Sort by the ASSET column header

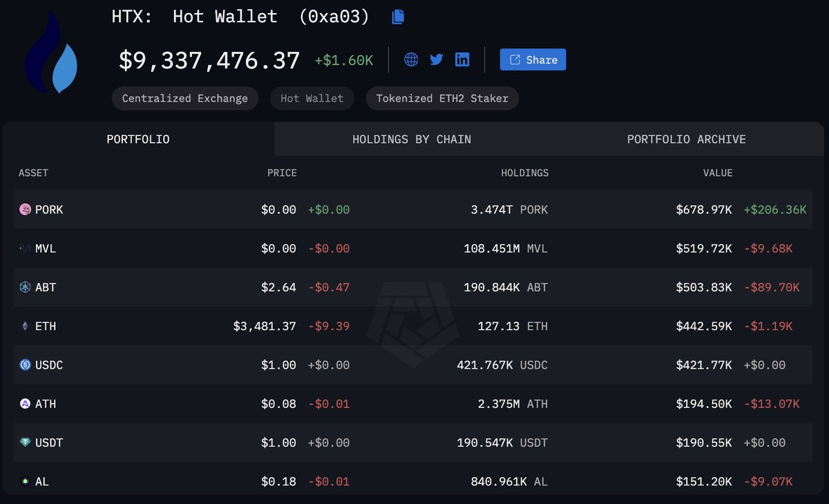coord(33,173)
